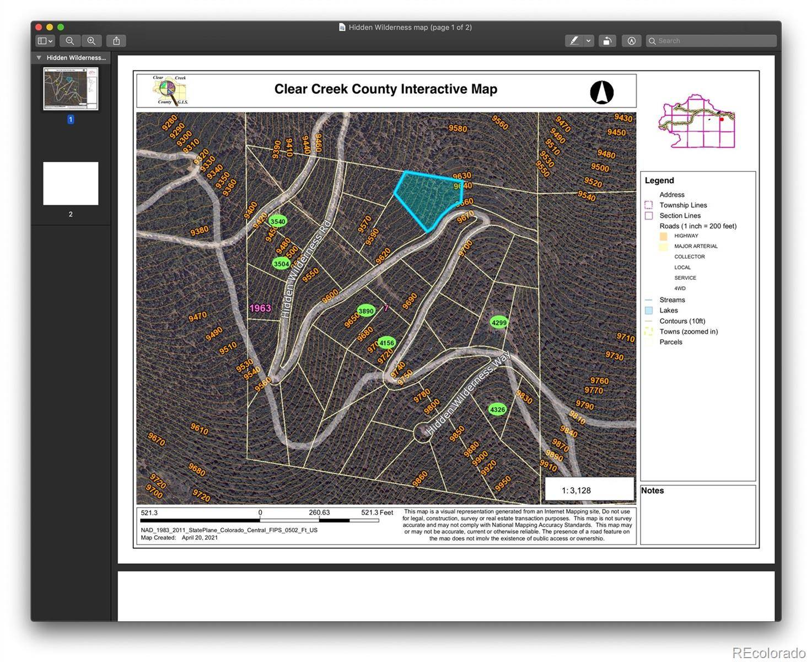Open the highlight color dropdown arrow
Viewport: 812px width, 662px height.
pyautogui.click(x=589, y=41)
